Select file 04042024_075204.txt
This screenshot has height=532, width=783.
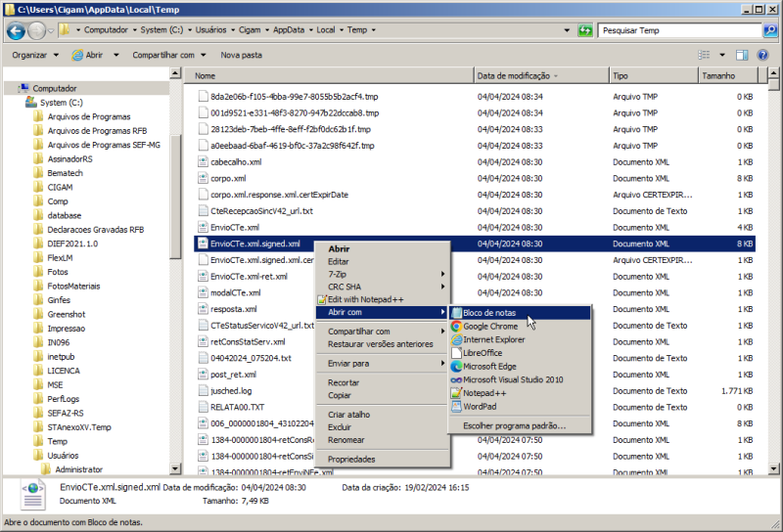point(251,358)
